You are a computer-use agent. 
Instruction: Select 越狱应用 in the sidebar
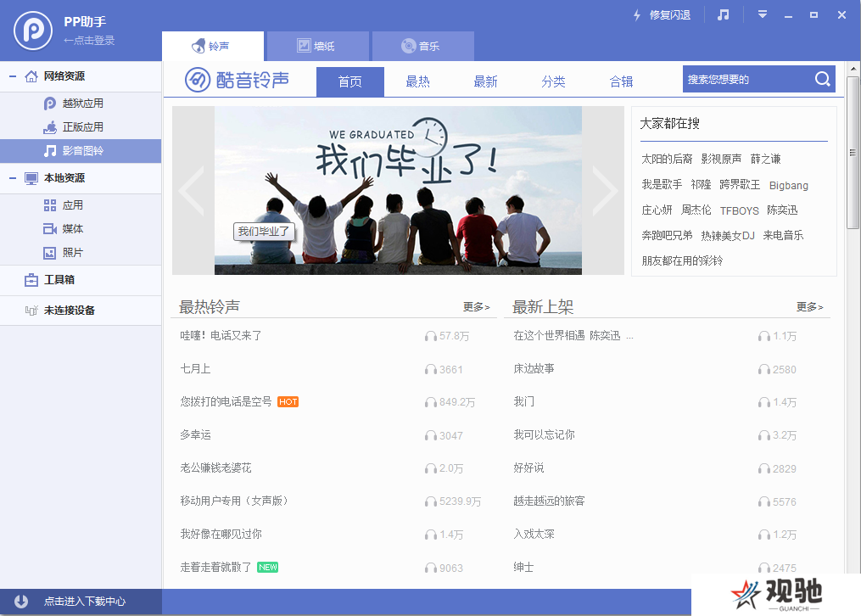click(x=82, y=104)
